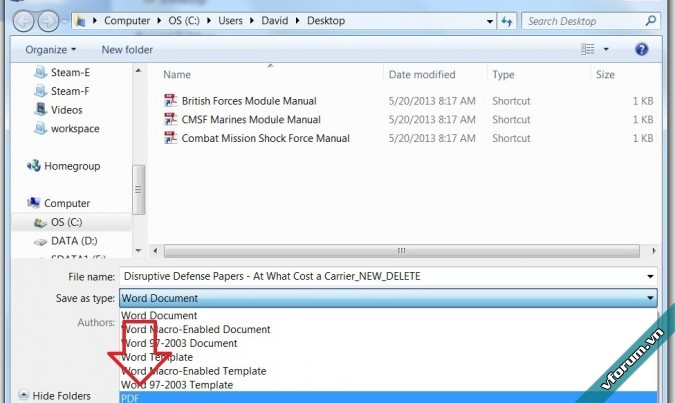The height and width of the screenshot is (403, 675).
Task: Select Word Macro-Enabled Template option
Action: (x=388, y=371)
